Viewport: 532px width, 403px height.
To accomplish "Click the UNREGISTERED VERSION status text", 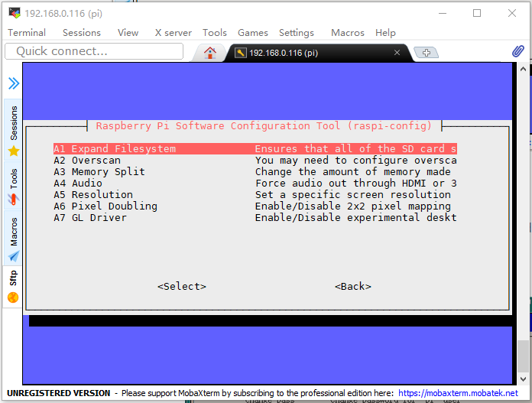I will click(x=58, y=393).
